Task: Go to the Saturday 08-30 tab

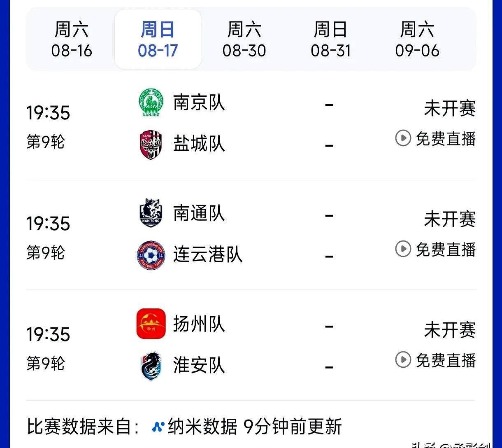Action: pyautogui.click(x=244, y=40)
